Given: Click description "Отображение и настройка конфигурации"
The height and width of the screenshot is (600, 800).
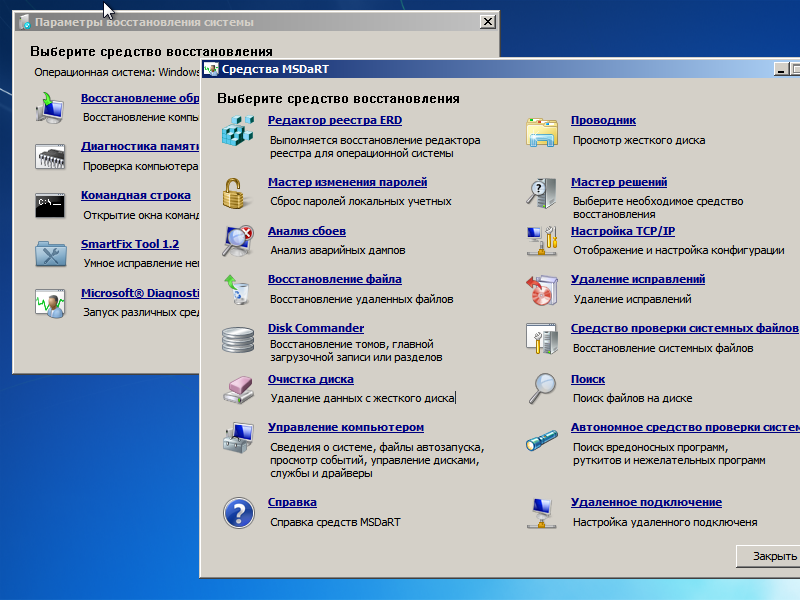Looking at the screenshot, I should point(679,251).
